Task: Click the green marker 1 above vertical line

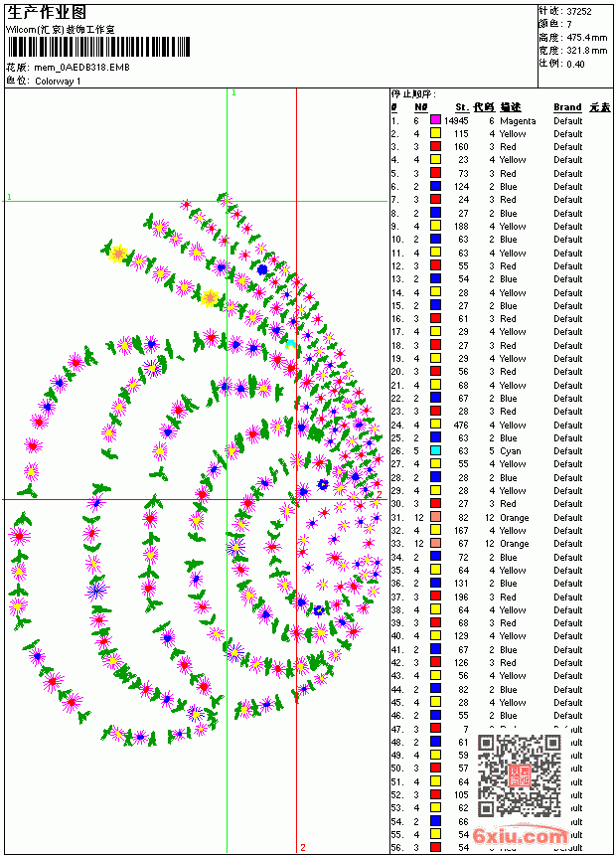Action: (x=233, y=92)
